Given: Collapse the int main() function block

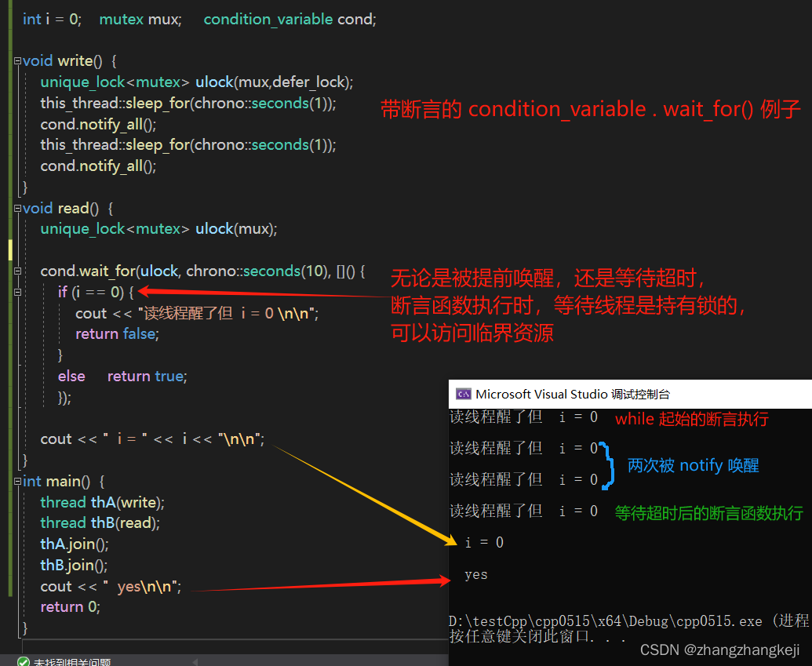Looking at the screenshot, I should point(17,482).
